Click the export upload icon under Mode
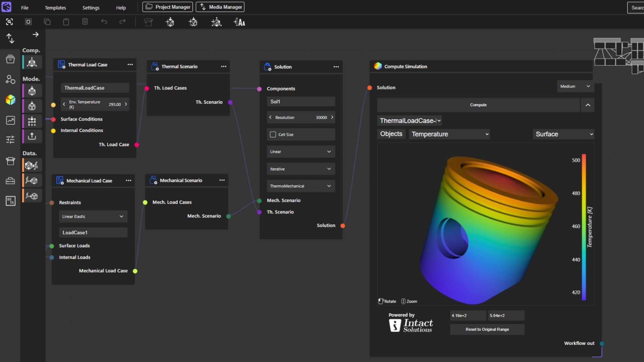644x362 pixels. pos(32,136)
